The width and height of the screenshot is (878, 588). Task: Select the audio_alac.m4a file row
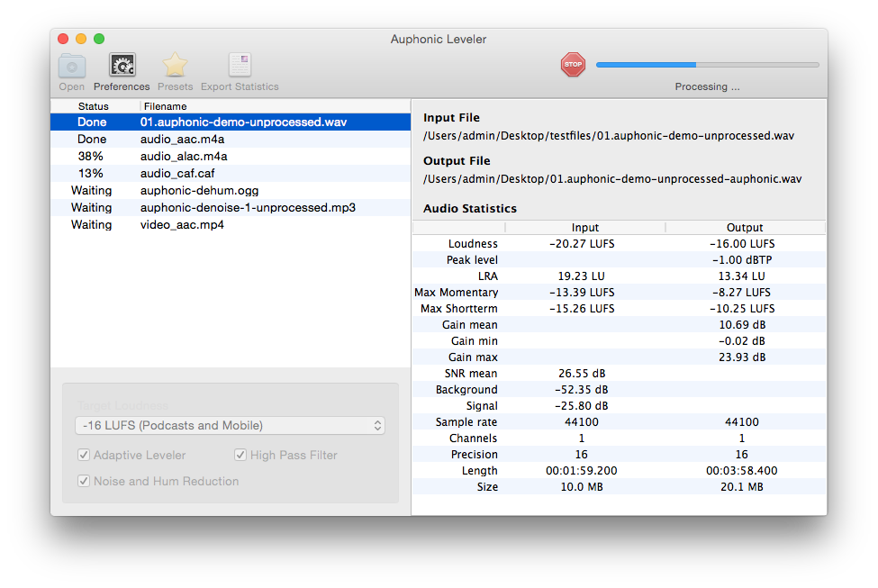point(231,157)
